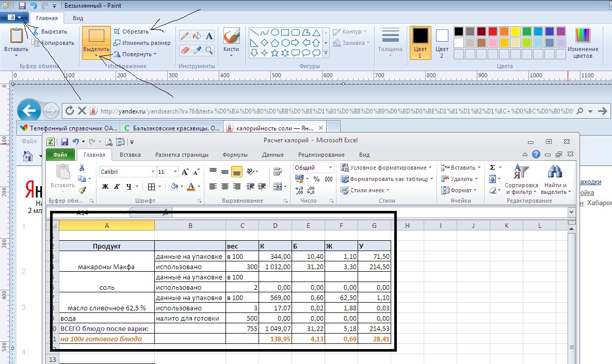Choose the Cloud callout shape
612x364 pixels.
pyautogui.click(x=316, y=53)
